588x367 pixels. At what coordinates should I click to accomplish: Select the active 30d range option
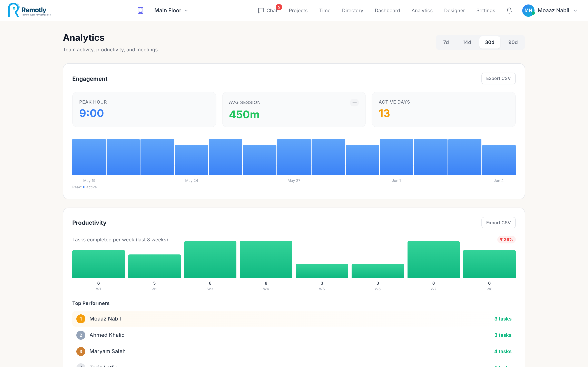[x=490, y=42]
